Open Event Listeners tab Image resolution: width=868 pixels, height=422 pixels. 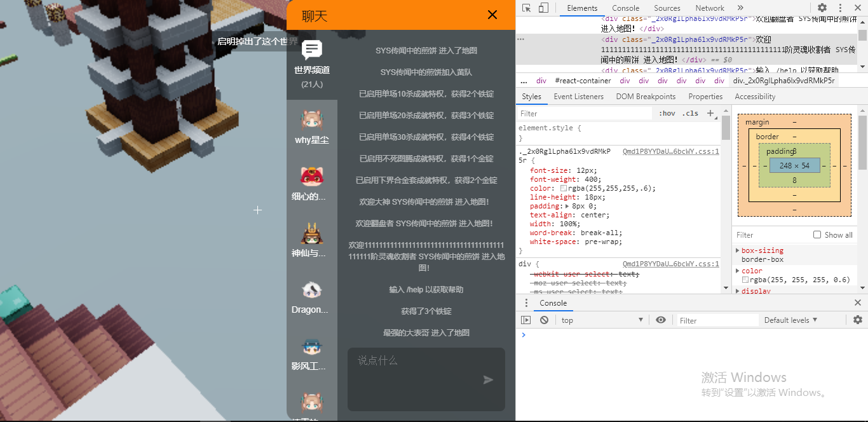point(579,97)
